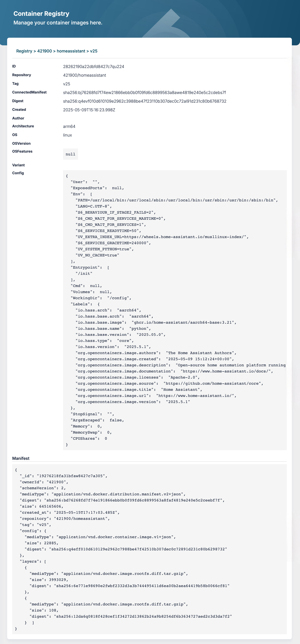Click the manifest.v2+json mediaType line
The width and height of the screenshot is (300, 644).
point(103,494)
